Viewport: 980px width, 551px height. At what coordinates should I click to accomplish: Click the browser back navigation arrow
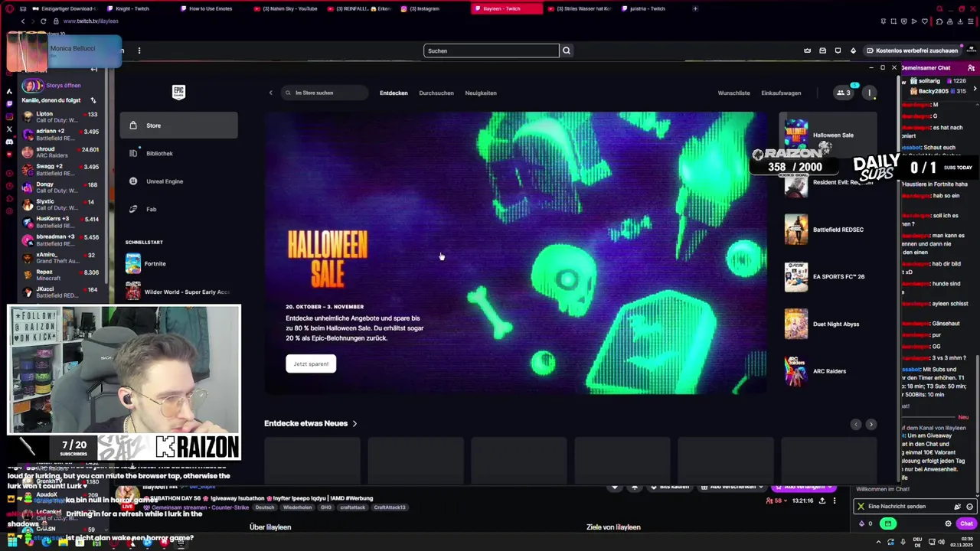pyautogui.click(x=23, y=21)
